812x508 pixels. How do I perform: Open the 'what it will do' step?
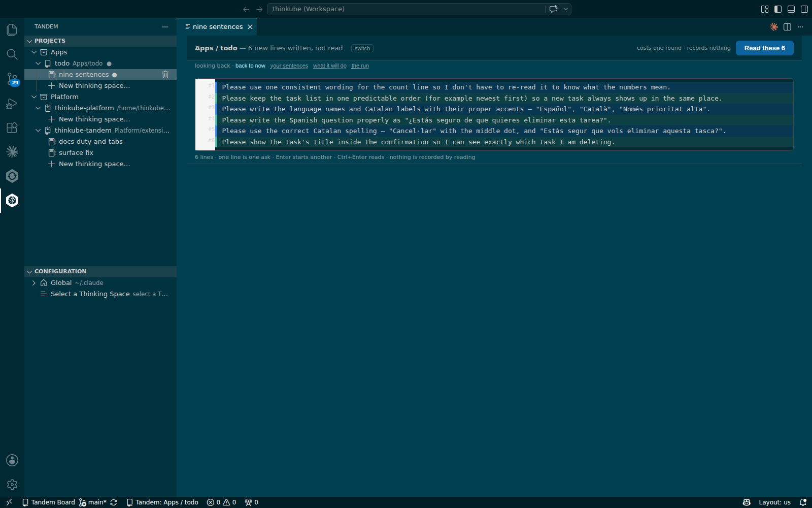tap(330, 66)
